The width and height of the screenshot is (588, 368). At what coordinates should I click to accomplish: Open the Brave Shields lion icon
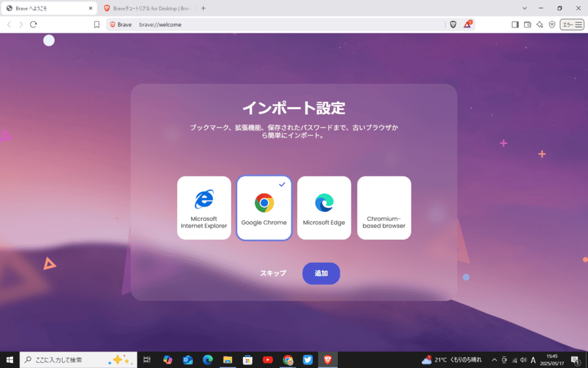click(x=453, y=24)
